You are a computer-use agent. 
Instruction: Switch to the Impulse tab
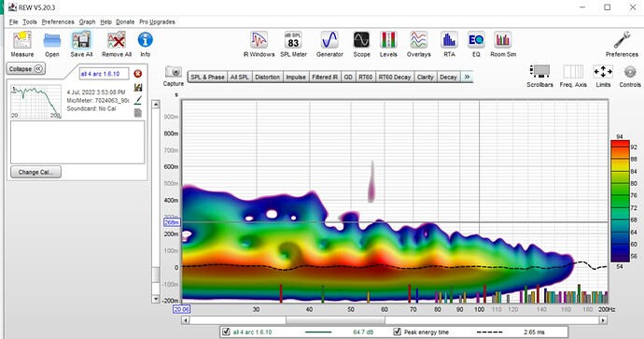pos(296,77)
